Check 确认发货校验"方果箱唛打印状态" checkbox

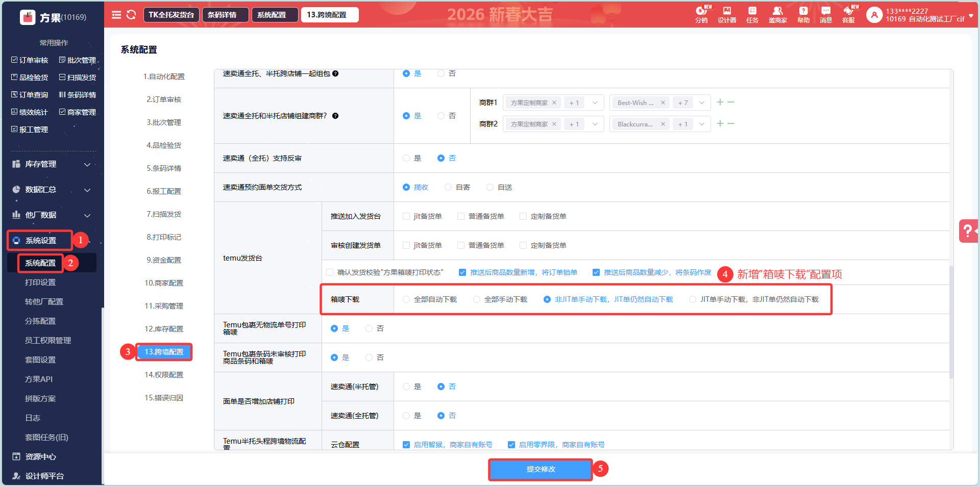[x=330, y=272]
